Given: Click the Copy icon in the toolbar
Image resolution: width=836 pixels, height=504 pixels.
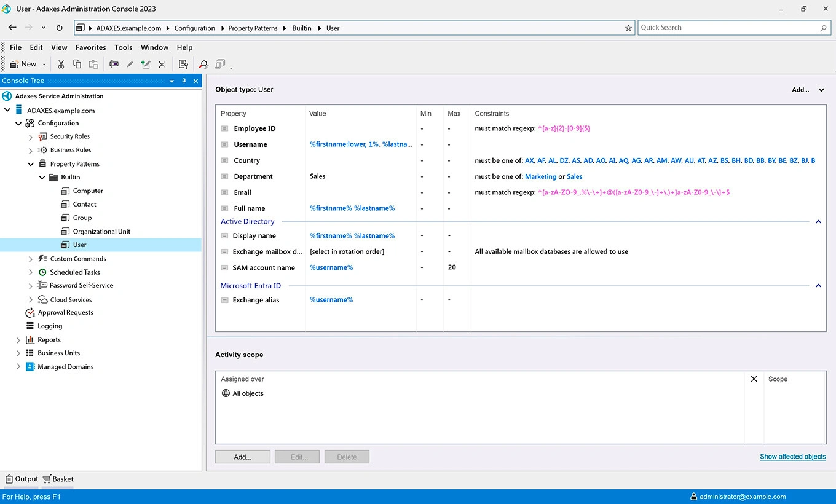Looking at the screenshot, I should coord(77,64).
